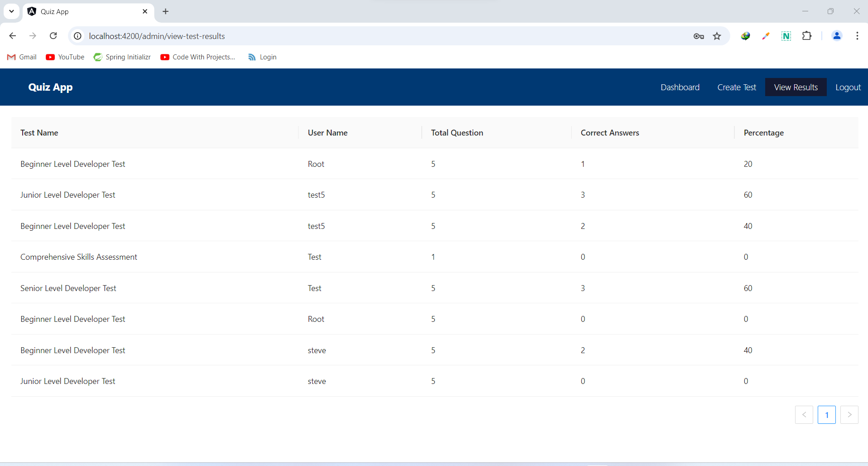Open the Chrome profile avatar
The width and height of the screenshot is (868, 466).
click(837, 36)
